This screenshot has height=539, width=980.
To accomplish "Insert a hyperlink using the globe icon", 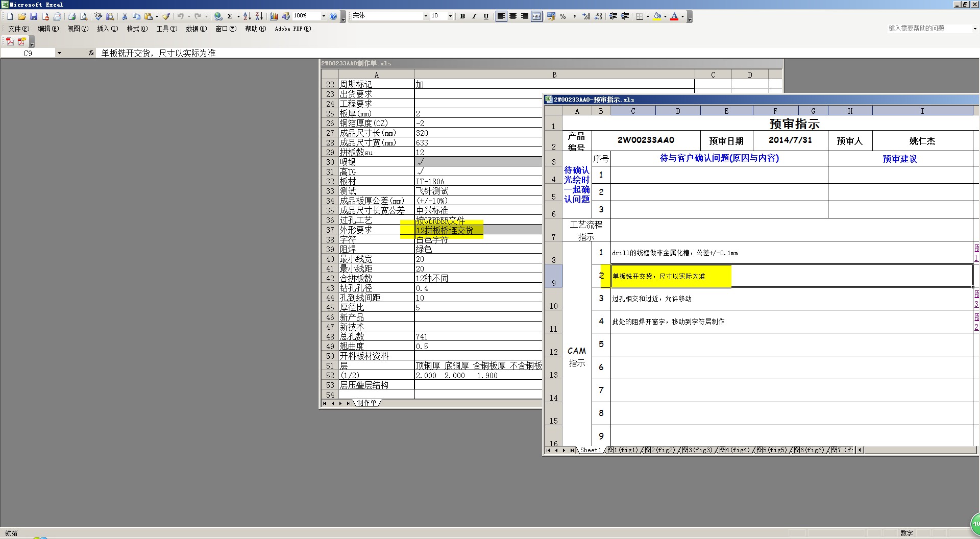I will coord(218,16).
